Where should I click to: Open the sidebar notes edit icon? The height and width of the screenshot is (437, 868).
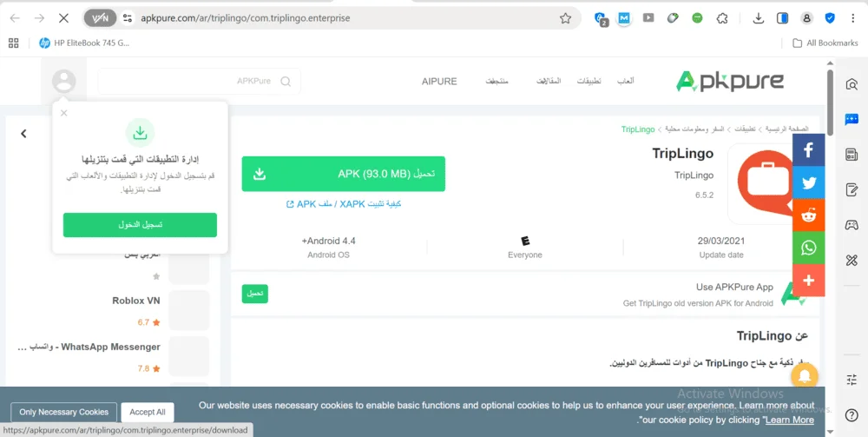coord(852,190)
